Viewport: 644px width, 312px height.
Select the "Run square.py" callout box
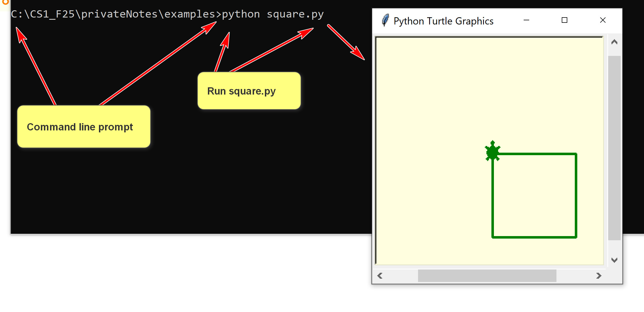(249, 91)
